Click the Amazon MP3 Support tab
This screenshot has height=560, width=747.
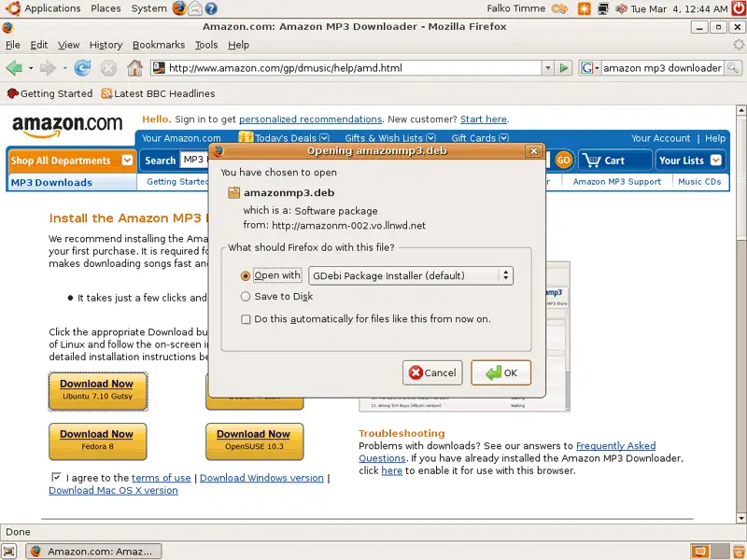617,182
